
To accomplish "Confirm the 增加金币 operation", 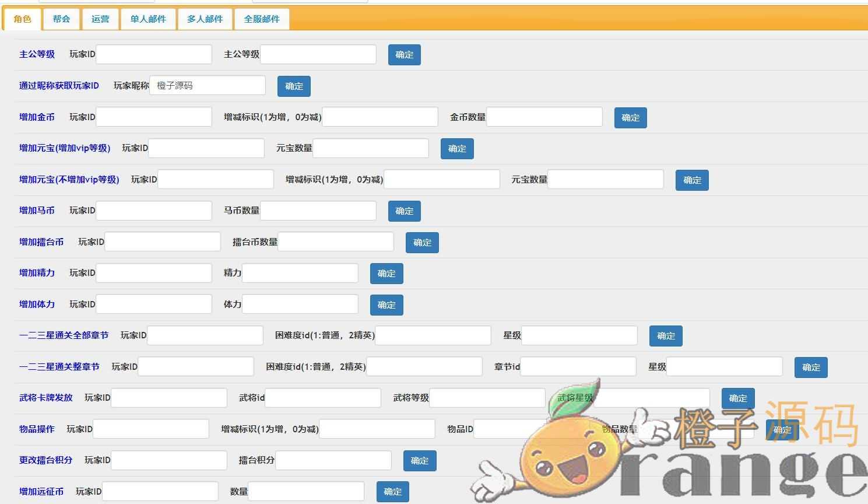I will (630, 117).
